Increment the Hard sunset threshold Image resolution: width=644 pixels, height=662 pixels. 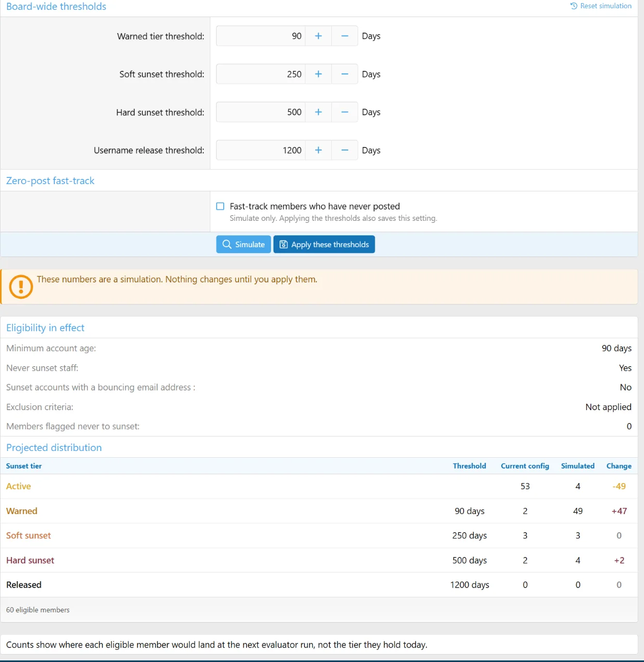coord(318,112)
